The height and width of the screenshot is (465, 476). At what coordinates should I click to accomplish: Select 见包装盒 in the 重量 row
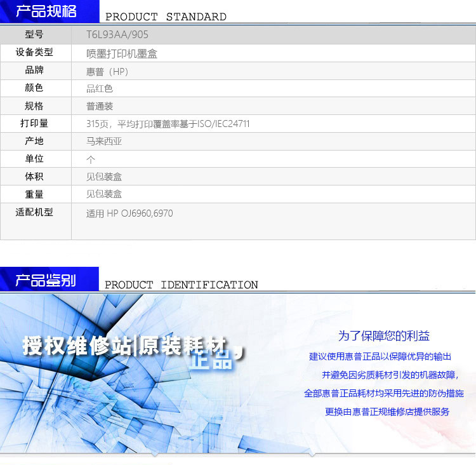click(x=104, y=194)
